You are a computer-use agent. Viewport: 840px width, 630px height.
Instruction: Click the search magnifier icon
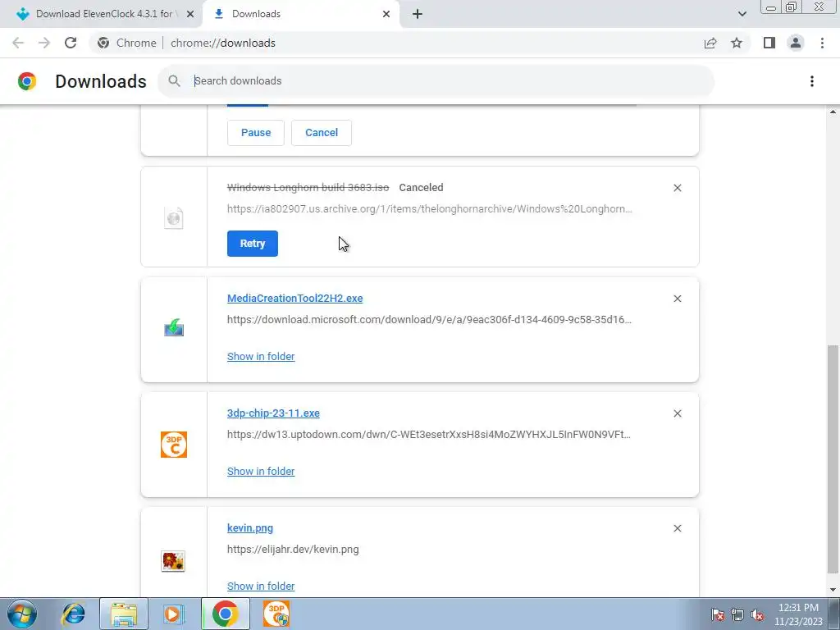pyautogui.click(x=174, y=81)
